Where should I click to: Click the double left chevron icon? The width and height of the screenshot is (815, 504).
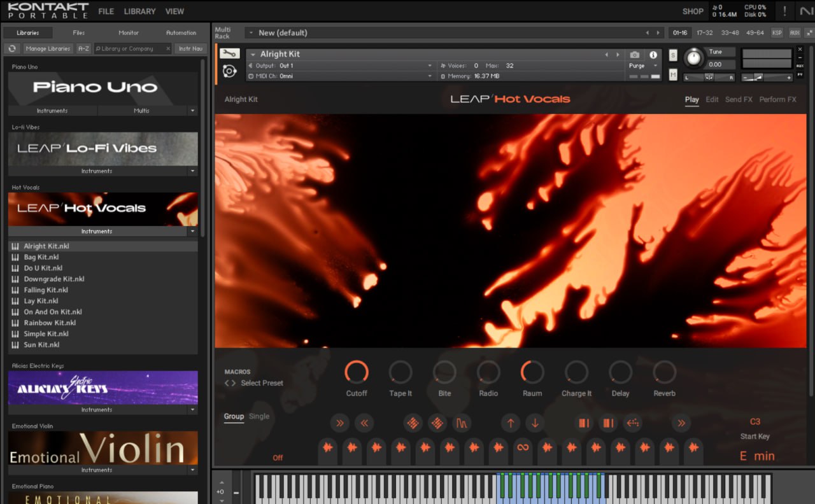pyautogui.click(x=364, y=423)
